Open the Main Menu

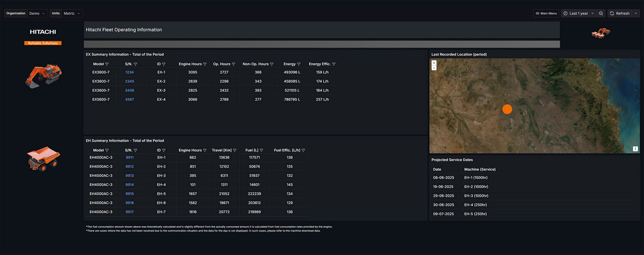tap(546, 13)
